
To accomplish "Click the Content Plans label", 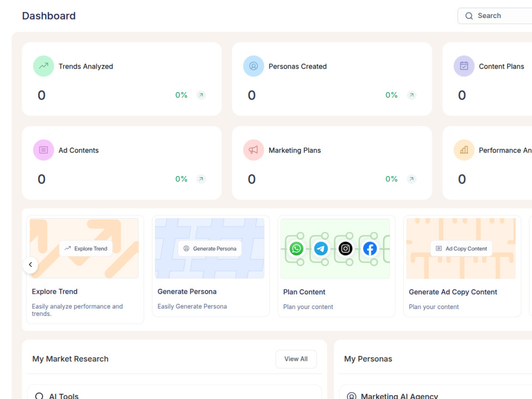I will 502,66.
